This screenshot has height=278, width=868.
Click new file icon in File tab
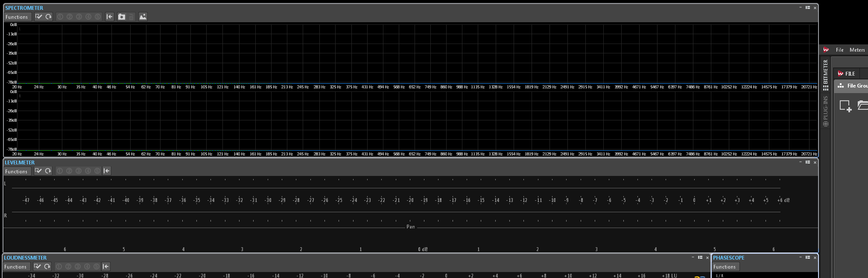pos(845,105)
